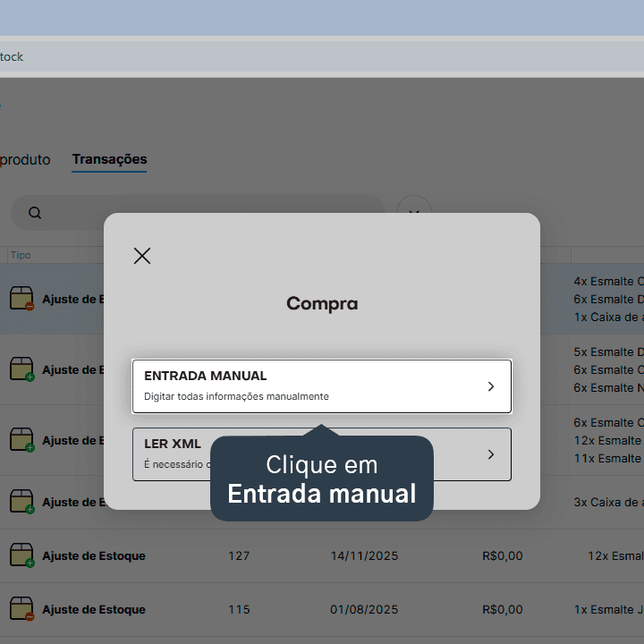Image resolution: width=644 pixels, height=644 pixels.
Task: Click chevron arrow on ENTRADA MANUAL
Action: point(491,386)
